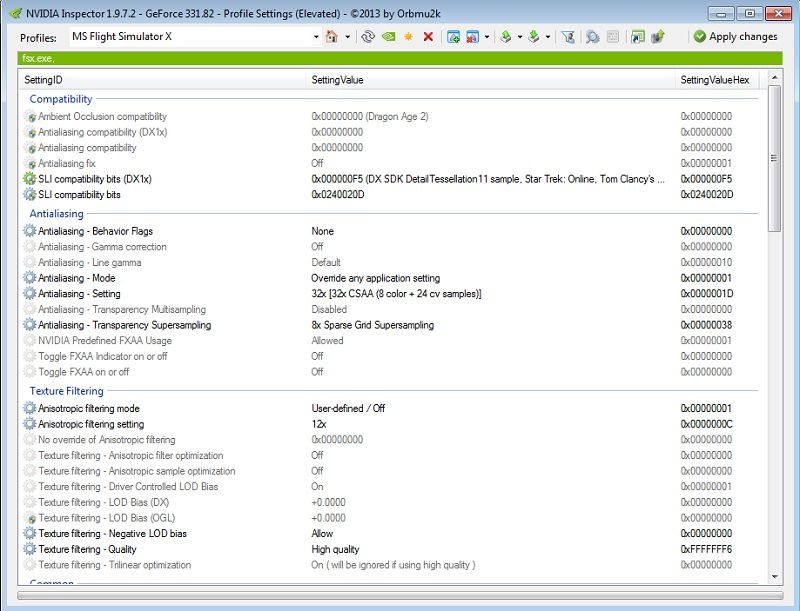Screen dimensions: 800x611
Task: Select the SLI compatibility bits row
Action: 390,195
